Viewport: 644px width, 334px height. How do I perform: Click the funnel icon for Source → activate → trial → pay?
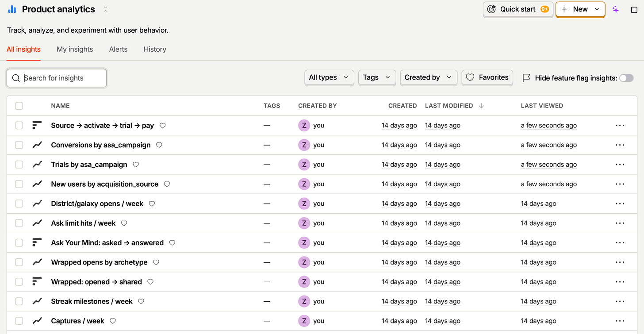(37, 125)
